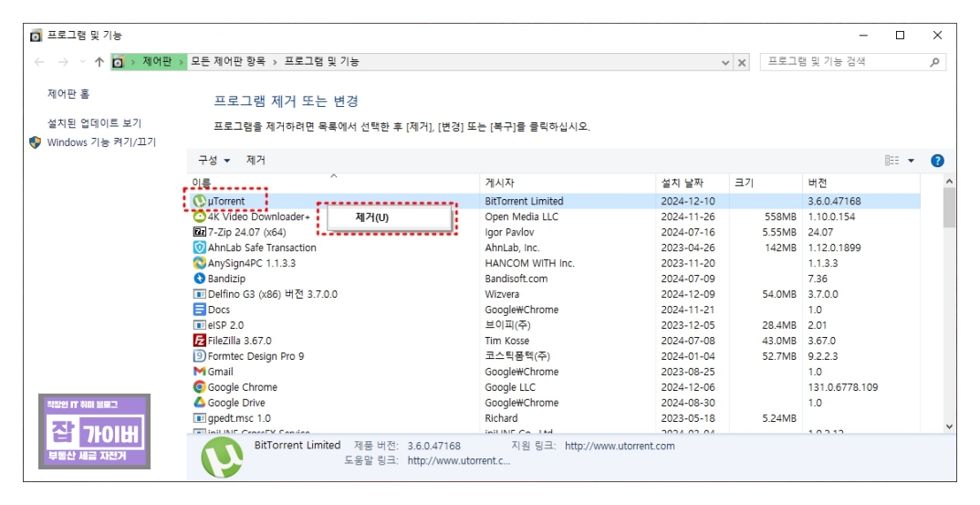Click the Windows features shield icon

(x=36, y=142)
